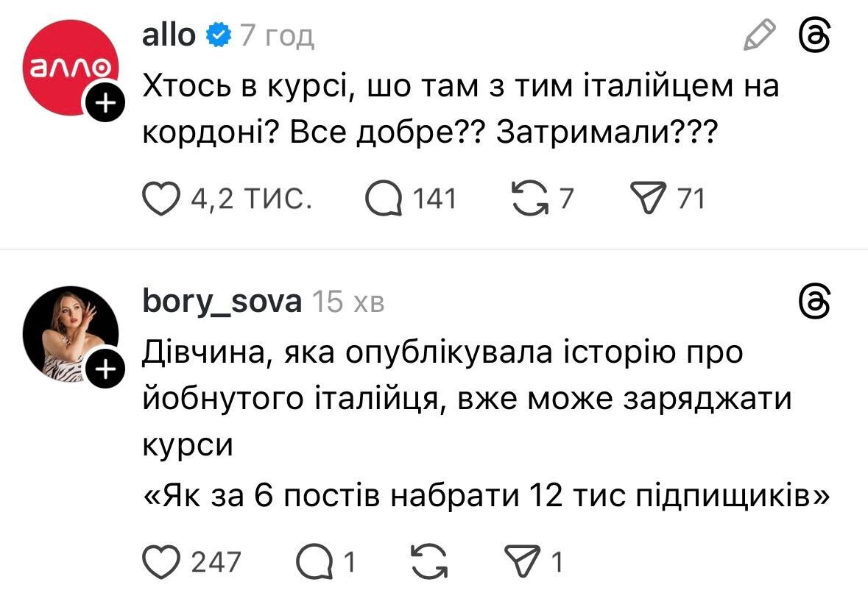868x596 pixels.
Task: Repost the bory_sova post
Action: point(424,562)
